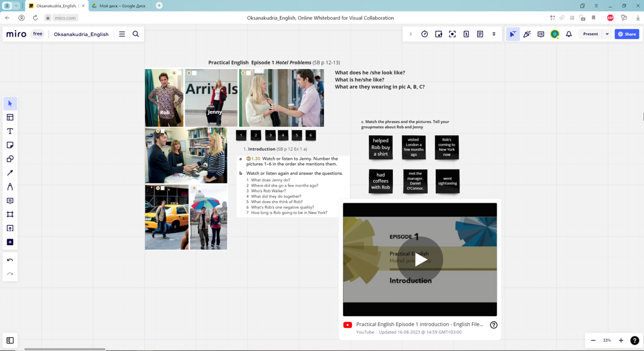Open the notes document tool
The width and height of the screenshot is (644, 351).
click(480, 34)
